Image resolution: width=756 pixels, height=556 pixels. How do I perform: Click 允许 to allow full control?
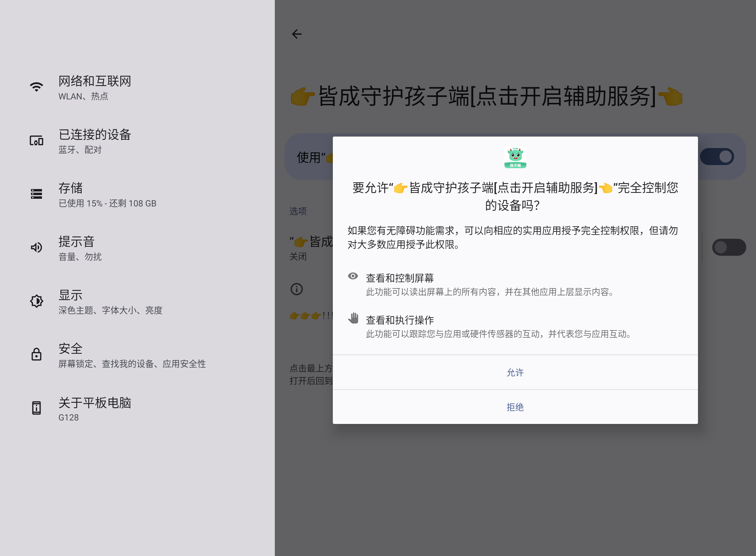tap(515, 373)
